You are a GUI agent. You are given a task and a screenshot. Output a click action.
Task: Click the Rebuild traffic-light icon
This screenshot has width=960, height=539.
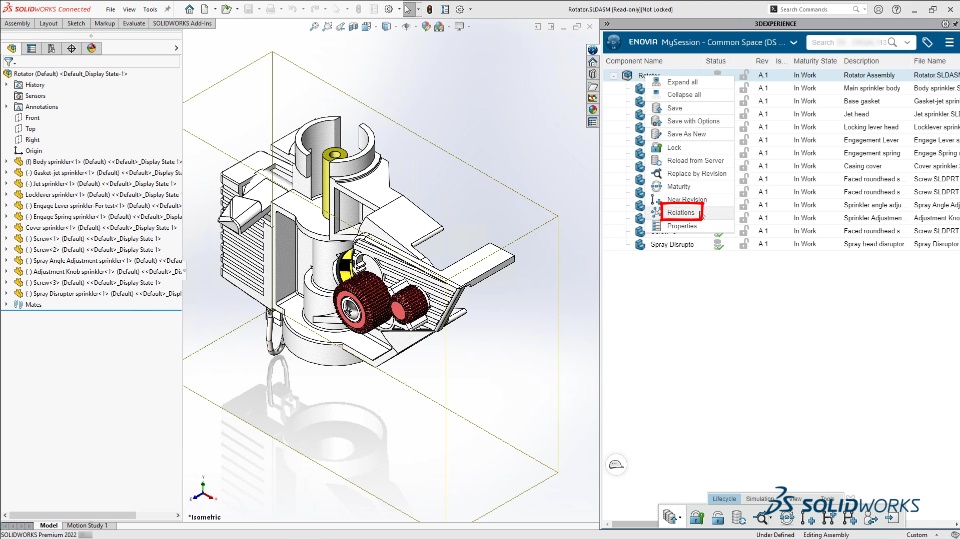(x=430, y=9)
